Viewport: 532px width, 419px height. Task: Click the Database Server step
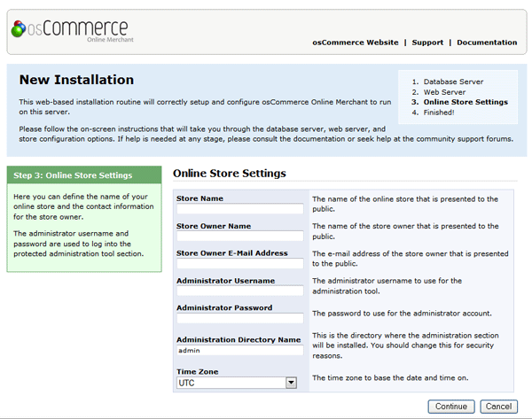(453, 81)
